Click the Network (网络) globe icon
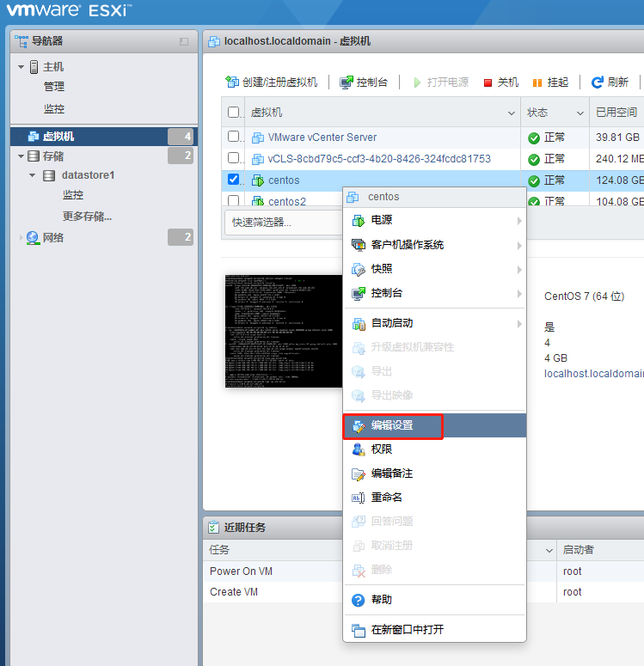 [33, 238]
